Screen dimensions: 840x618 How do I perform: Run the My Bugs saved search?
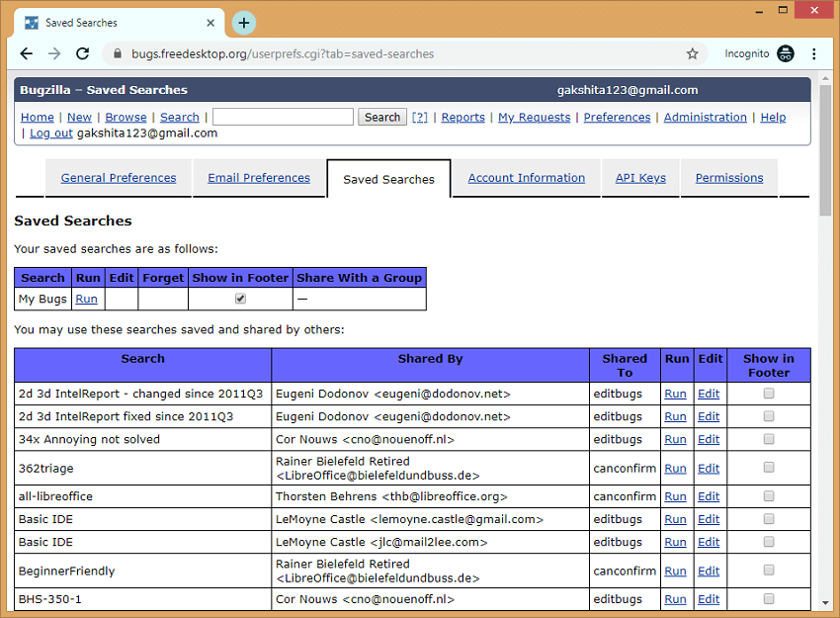tap(86, 299)
